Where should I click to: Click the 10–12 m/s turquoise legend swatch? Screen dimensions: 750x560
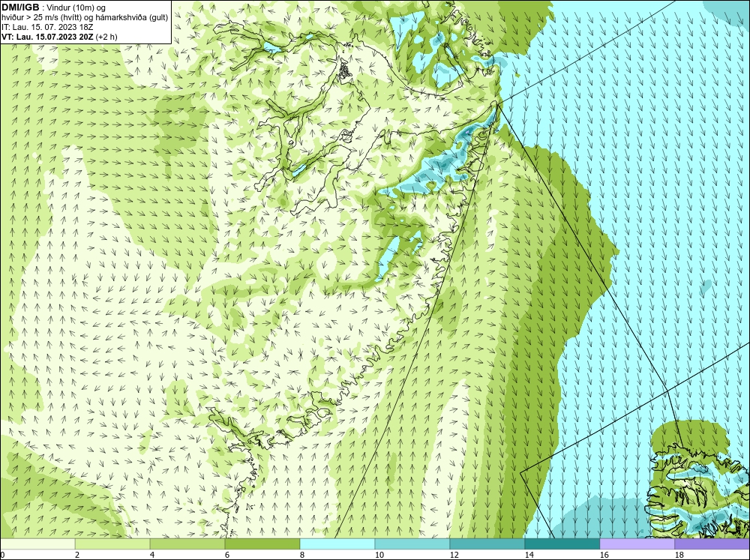coord(412,544)
